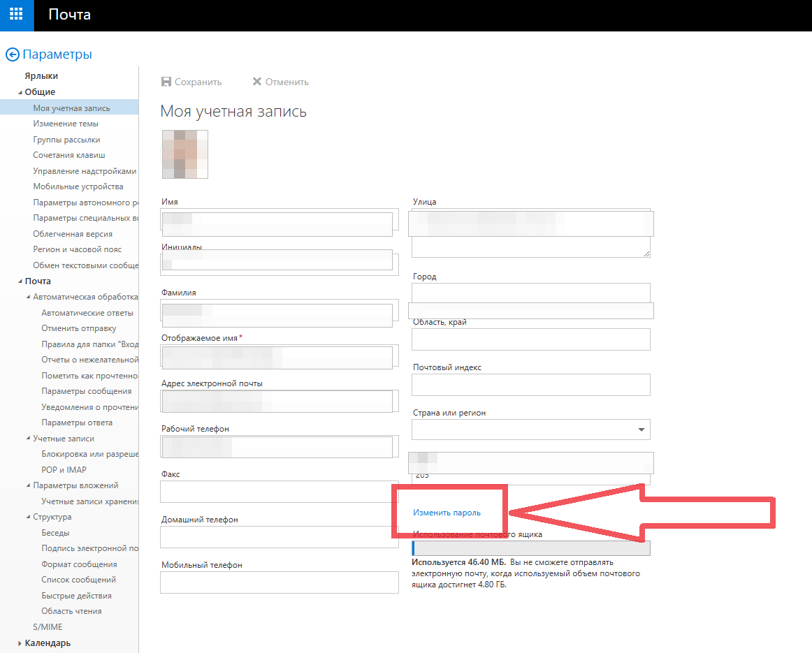
Task: Click the Сохранить floppy disk icon
Action: (x=166, y=82)
